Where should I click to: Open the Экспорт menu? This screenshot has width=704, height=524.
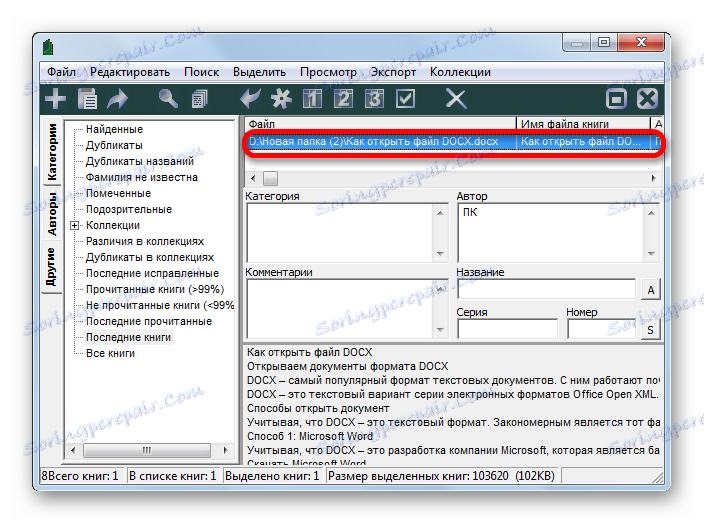393,72
